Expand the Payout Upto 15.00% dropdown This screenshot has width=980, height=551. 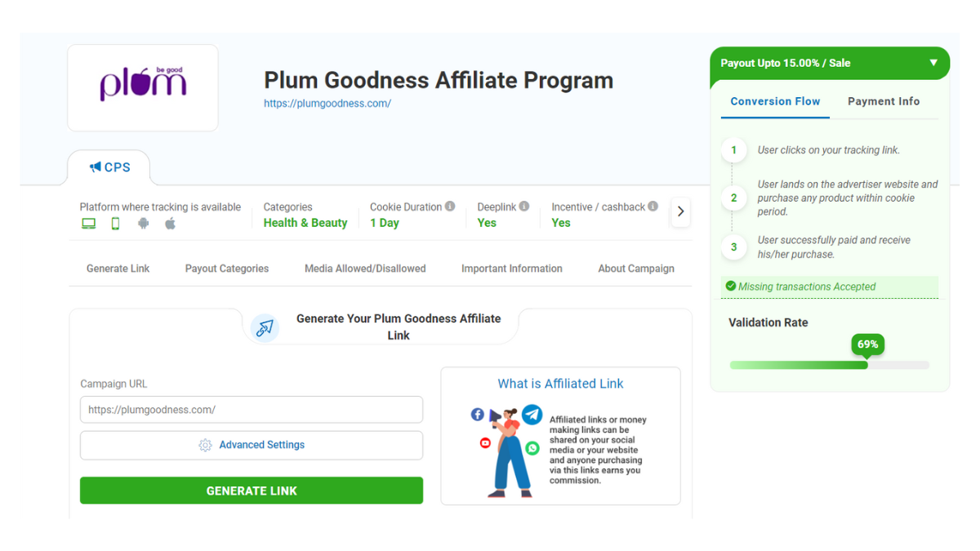[x=934, y=63]
